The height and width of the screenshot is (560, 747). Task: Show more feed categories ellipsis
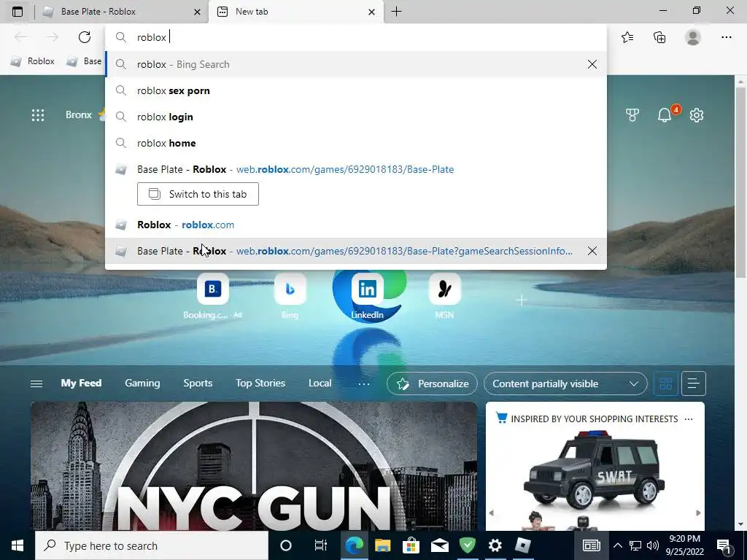pos(363,384)
